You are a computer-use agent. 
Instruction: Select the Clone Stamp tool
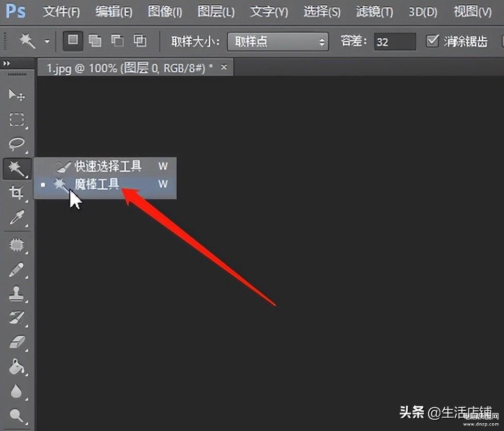(16, 294)
